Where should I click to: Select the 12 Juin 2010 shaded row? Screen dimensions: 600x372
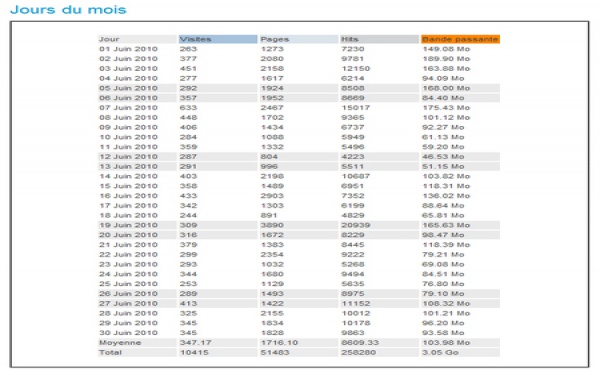click(299, 157)
